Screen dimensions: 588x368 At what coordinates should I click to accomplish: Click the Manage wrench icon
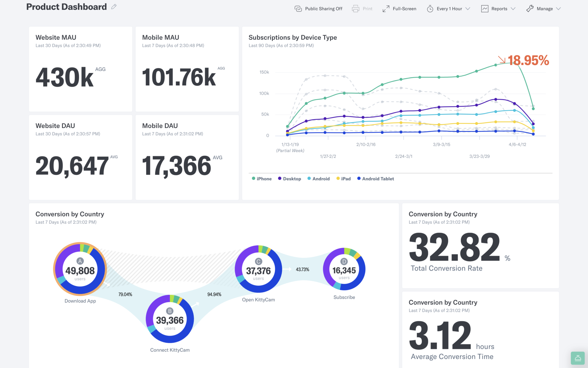(530, 9)
